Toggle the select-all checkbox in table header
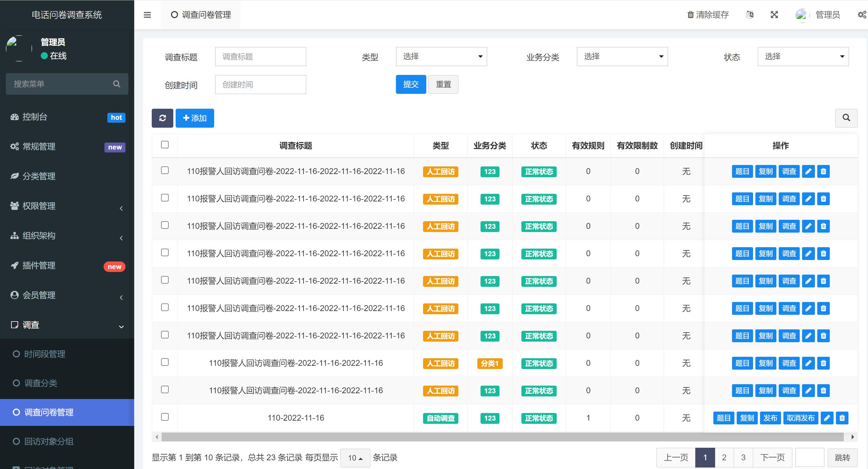The image size is (868, 469). click(x=165, y=145)
